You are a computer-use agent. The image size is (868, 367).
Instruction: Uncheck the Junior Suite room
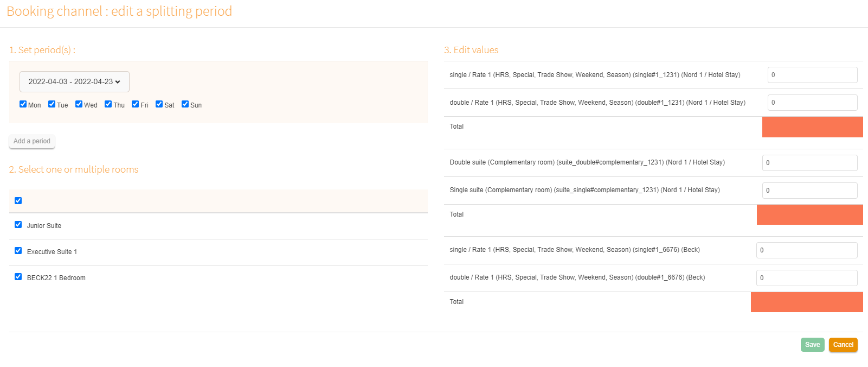(x=18, y=225)
